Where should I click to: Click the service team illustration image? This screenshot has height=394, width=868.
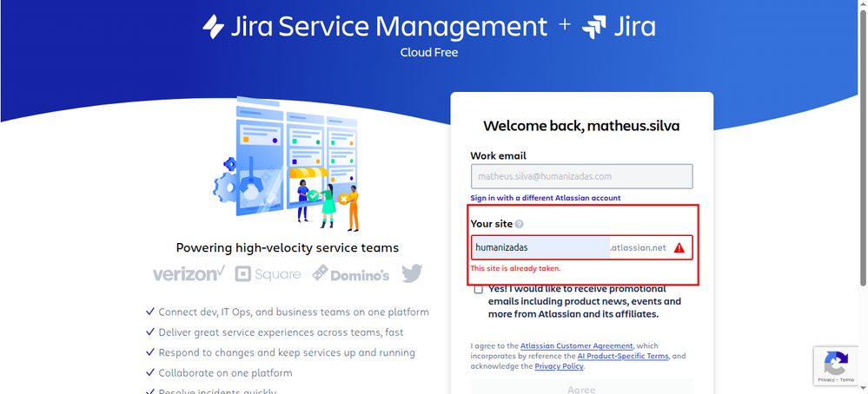pyautogui.click(x=287, y=165)
